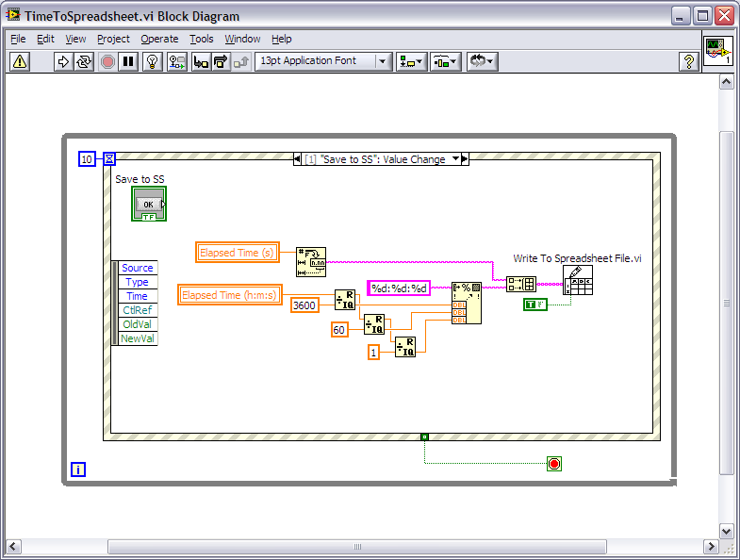
Task: Toggle Highlight Execution light bulb
Action: 153,62
